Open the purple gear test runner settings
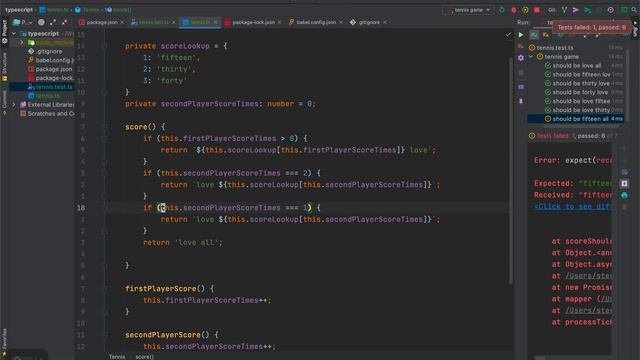Image resolution: width=640 pixels, height=360 pixels. point(521,58)
